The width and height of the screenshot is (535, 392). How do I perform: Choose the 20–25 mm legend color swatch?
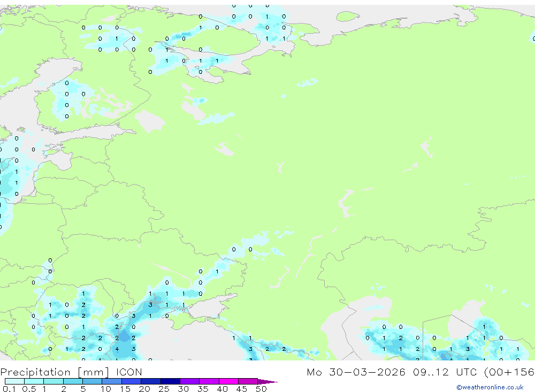coord(151,381)
